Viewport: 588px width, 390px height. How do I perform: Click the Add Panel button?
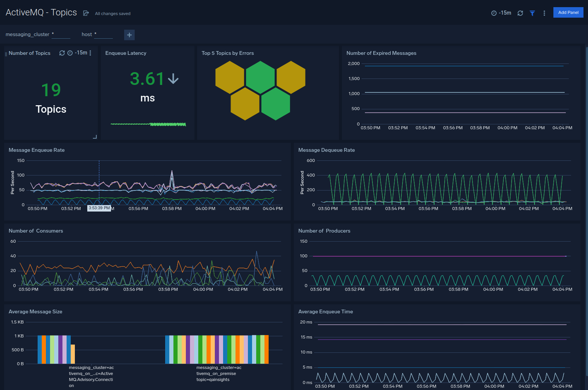[568, 12]
